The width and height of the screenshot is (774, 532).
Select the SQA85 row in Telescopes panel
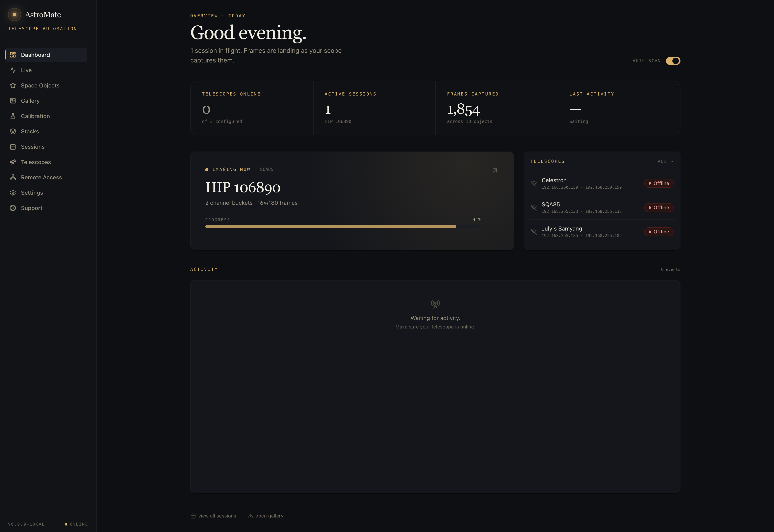pos(602,208)
